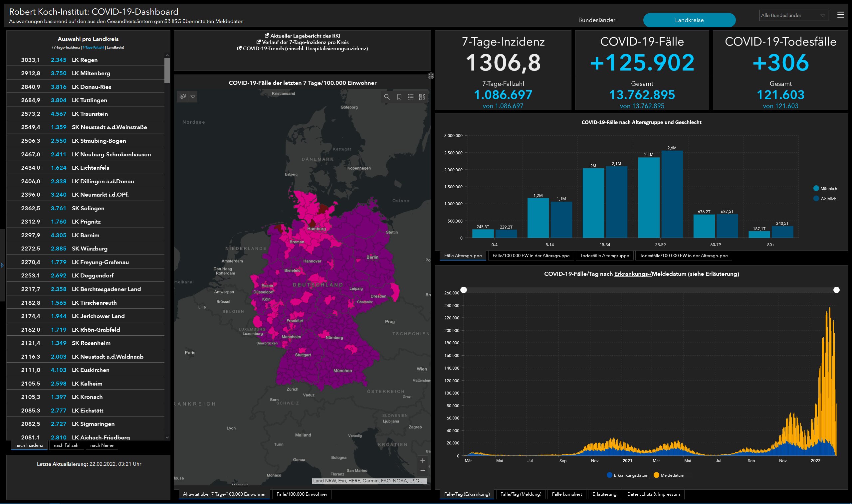Image resolution: width=852 pixels, height=504 pixels.
Task: Expand selection tool options arrow on map
Action: tap(193, 96)
